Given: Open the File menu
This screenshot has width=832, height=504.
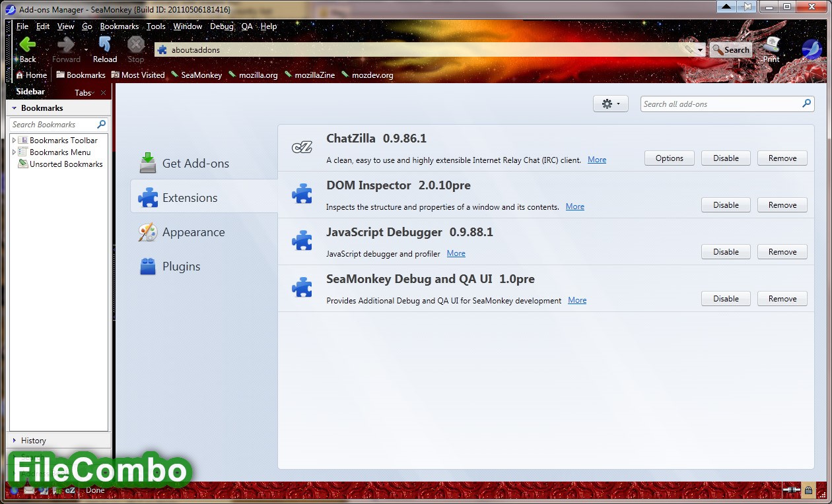Looking at the screenshot, I should click(22, 26).
